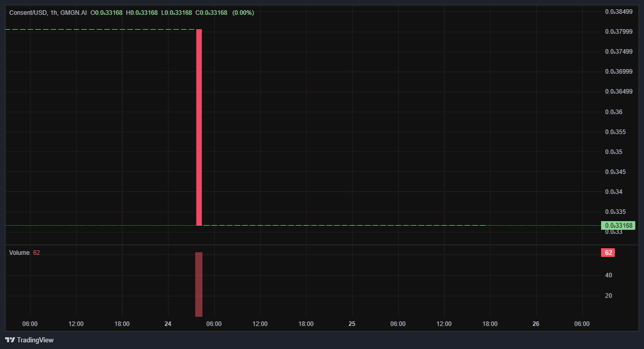The height and width of the screenshot is (349, 644).
Task: Click the 0.0₅35 price axis label
Action: tap(614, 152)
